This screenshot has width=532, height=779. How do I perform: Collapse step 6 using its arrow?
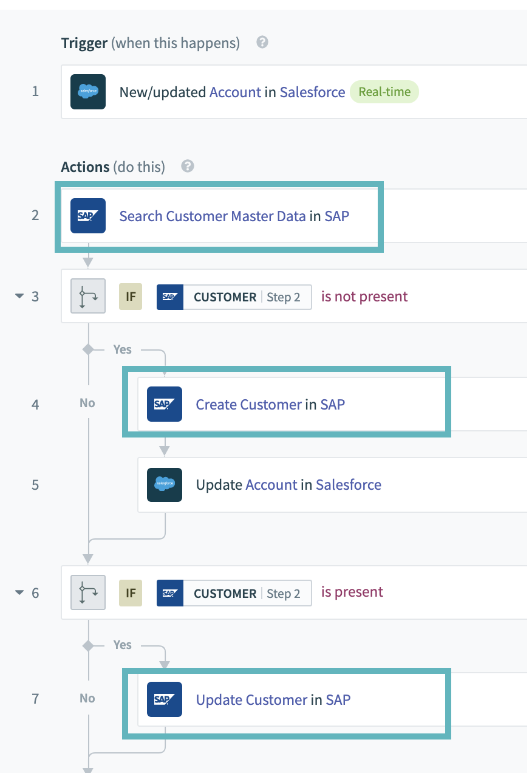click(x=19, y=592)
